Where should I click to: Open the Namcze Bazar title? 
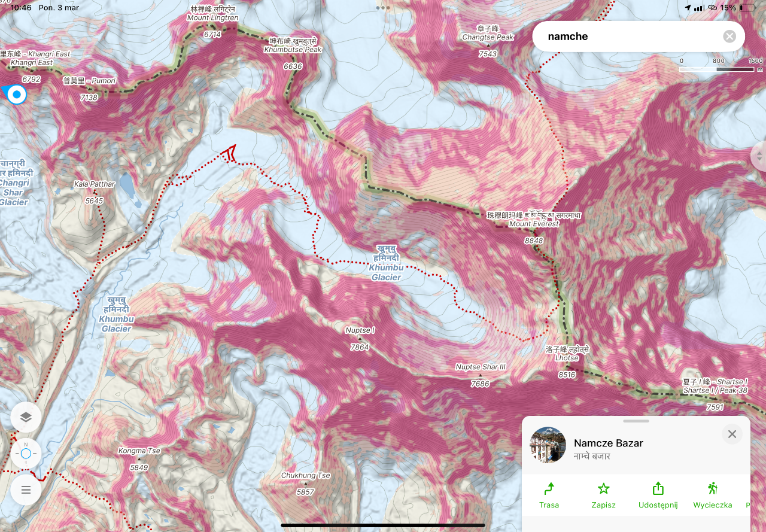(x=609, y=443)
